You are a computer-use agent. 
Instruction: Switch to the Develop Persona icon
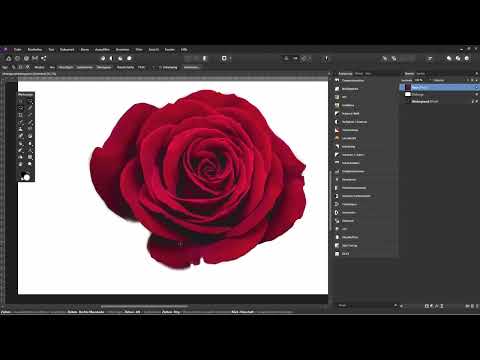point(26,58)
